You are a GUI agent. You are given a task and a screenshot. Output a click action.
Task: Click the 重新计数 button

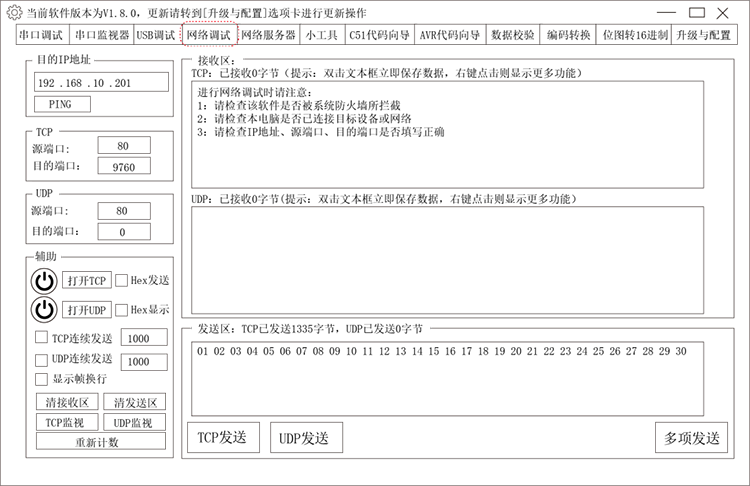click(x=98, y=442)
